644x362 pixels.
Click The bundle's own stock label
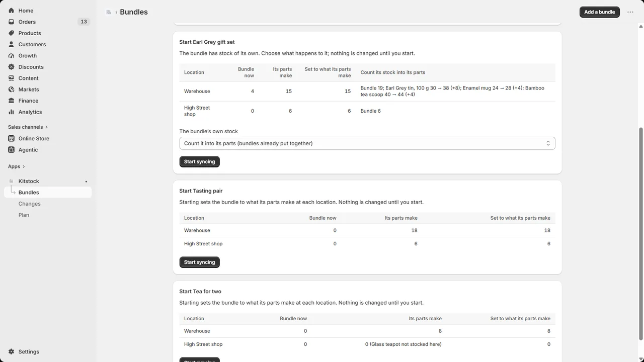tap(209, 131)
